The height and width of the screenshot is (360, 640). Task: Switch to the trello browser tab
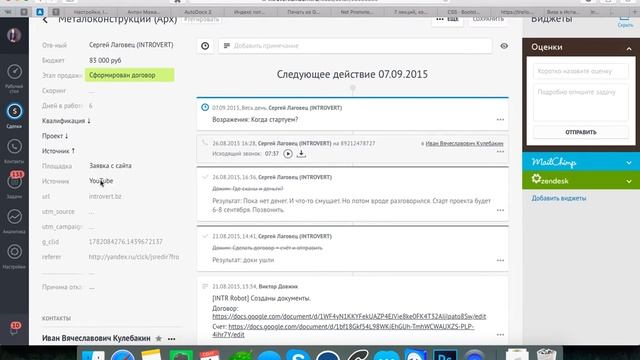click(x=517, y=12)
